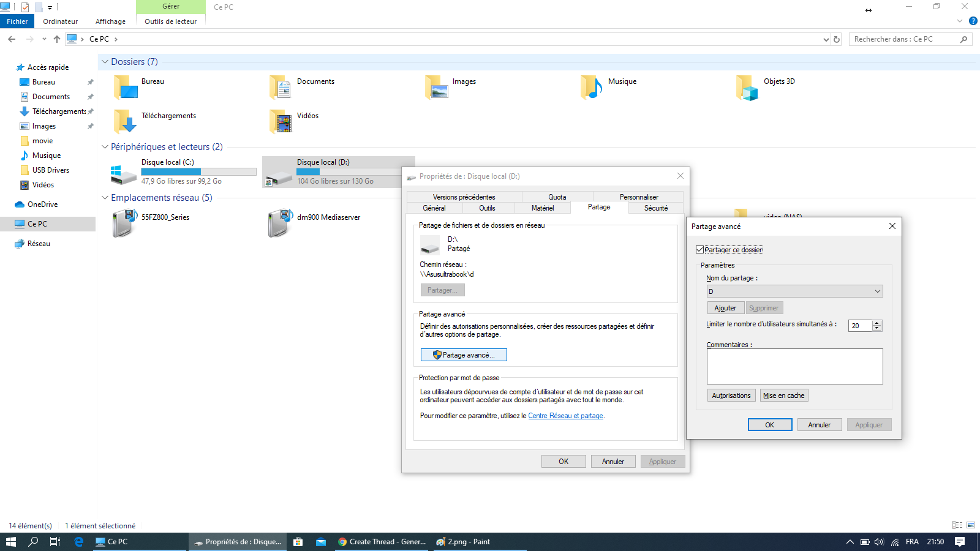Open the Nom du partage dropdown
This screenshot has width=980, height=551.
point(877,291)
